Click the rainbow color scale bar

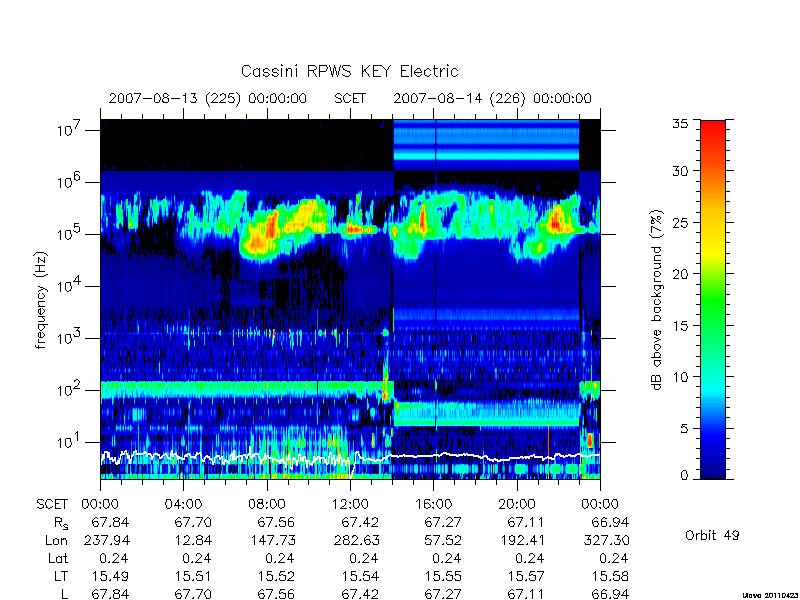(713, 299)
